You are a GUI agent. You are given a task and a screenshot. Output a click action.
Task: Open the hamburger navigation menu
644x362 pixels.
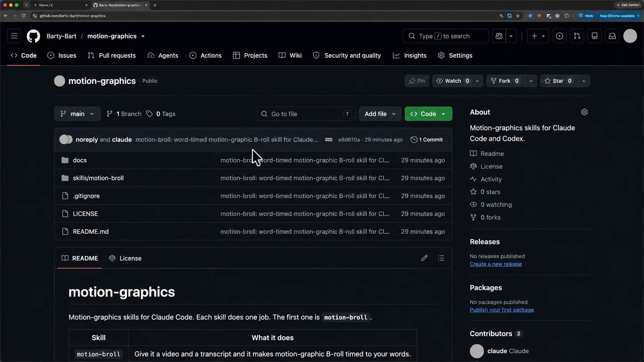click(x=14, y=36)
